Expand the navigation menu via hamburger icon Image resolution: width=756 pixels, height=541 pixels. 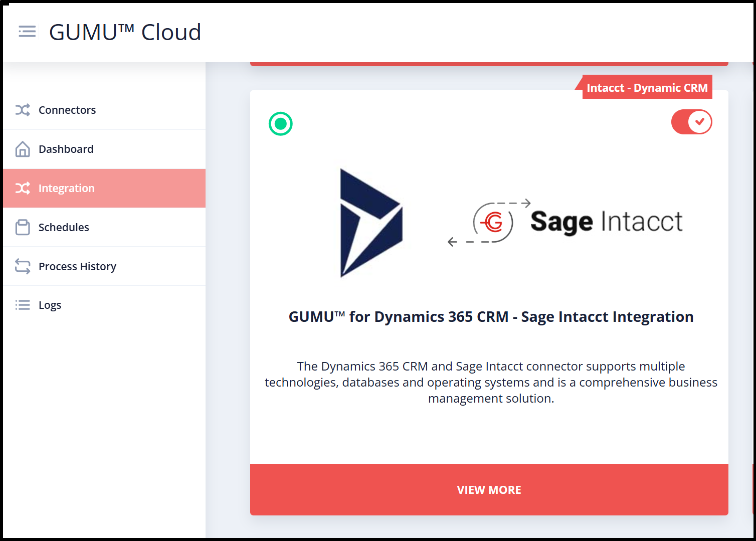pos(27,31)
